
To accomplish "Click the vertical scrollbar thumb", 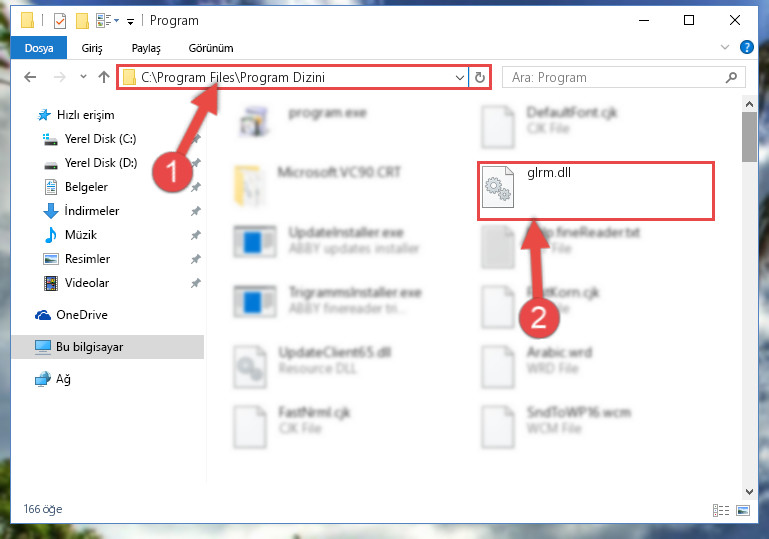I will pyautogui.click(x=749, y=137).
